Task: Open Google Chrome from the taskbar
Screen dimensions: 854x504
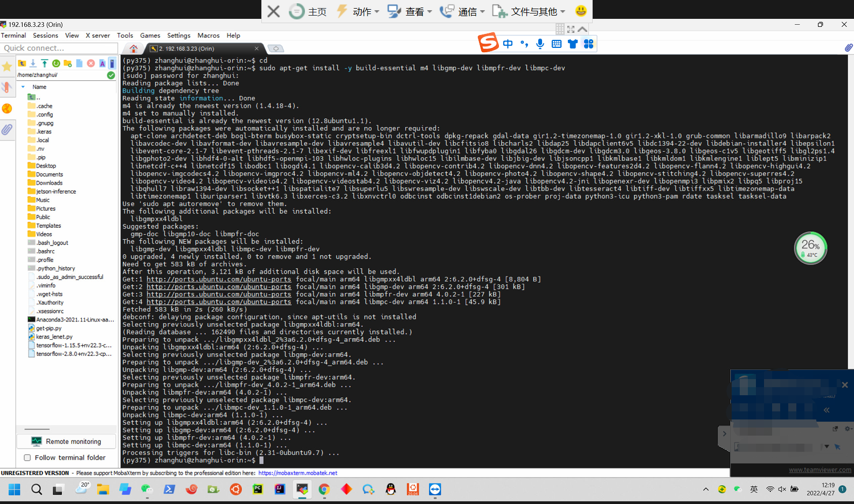Action: pos(324,489)
